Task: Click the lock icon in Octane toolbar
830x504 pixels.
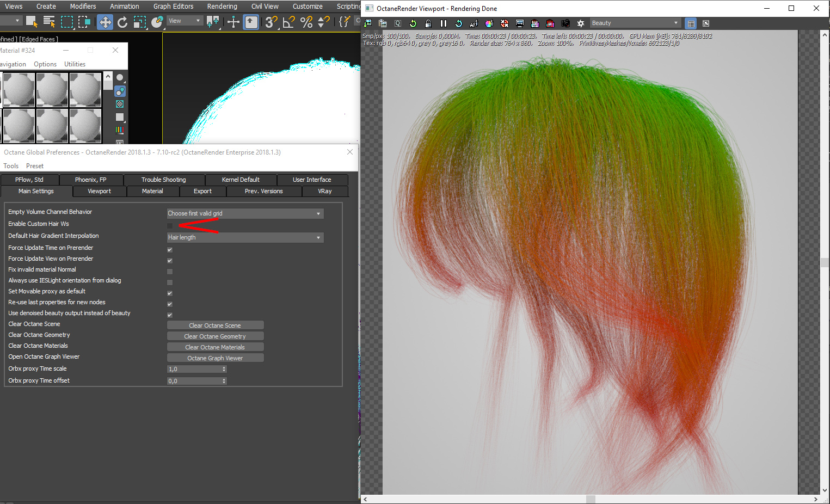Action: pyautogui.click(x=428, y=23)
